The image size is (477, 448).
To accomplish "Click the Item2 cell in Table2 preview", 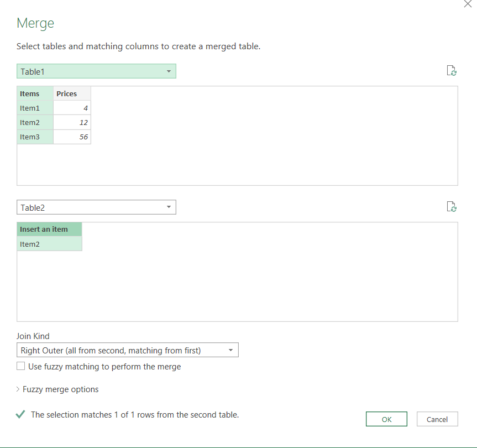I will (49, 244).
